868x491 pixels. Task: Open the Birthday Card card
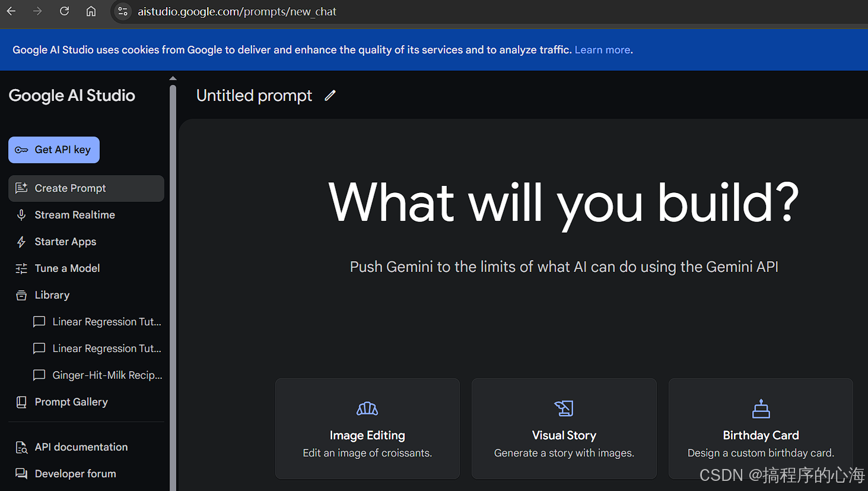(761, 429)
